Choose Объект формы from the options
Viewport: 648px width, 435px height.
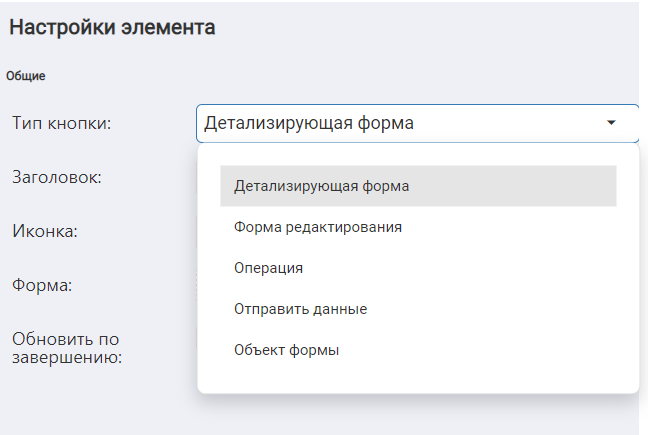(286, 350)
